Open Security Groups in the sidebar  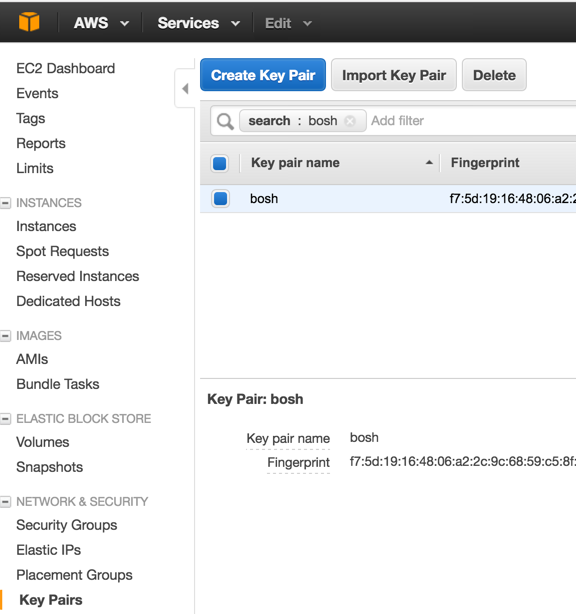click(x=67, y=525)
